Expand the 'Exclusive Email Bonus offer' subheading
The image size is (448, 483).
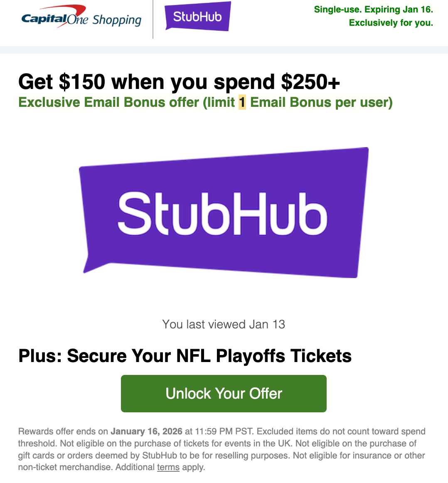pyautogui.click(x=205, y=102)
